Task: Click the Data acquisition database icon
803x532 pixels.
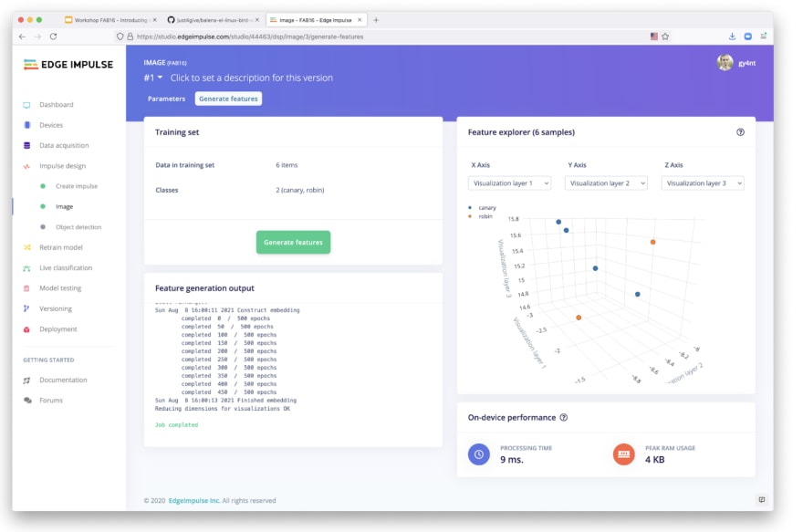Action: click(27, 145)
